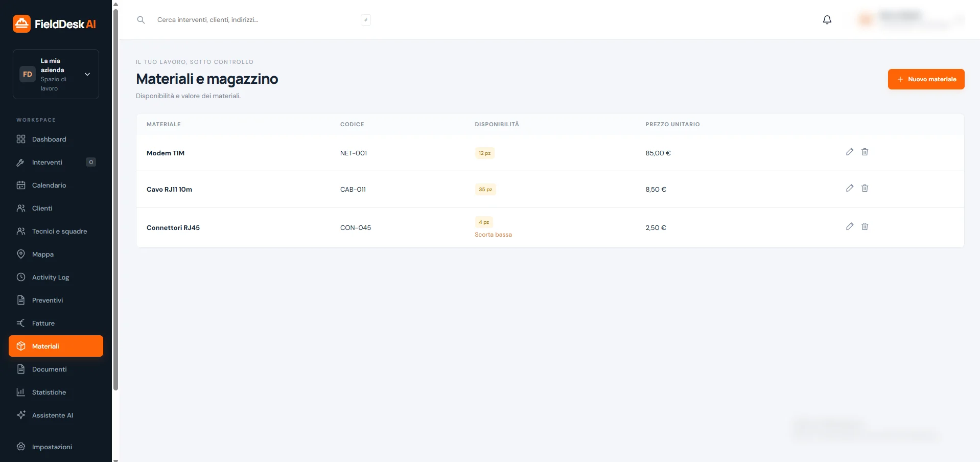Click the Impostazioni gear icon
The width and height of the screenshot is (980, 462).
coord(21,447)
